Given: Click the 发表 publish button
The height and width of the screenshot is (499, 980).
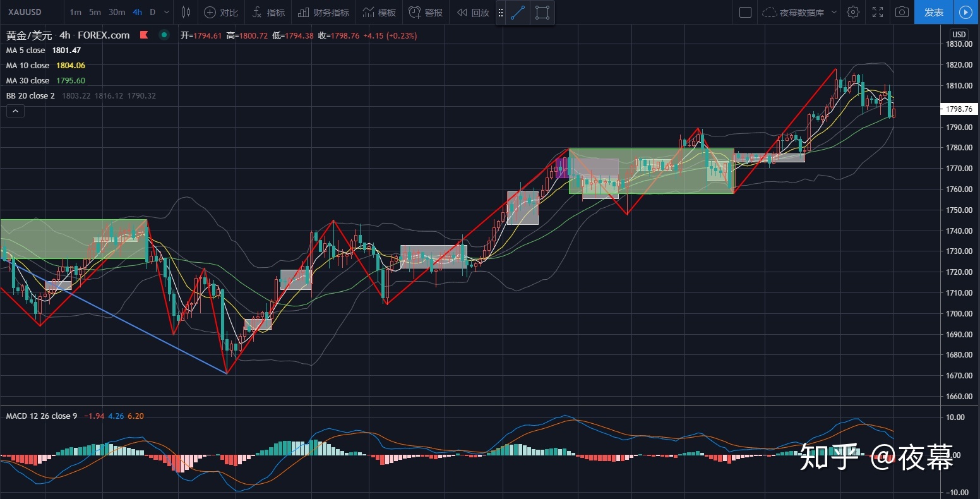Looking at the screenshot, I should point(933,12).
